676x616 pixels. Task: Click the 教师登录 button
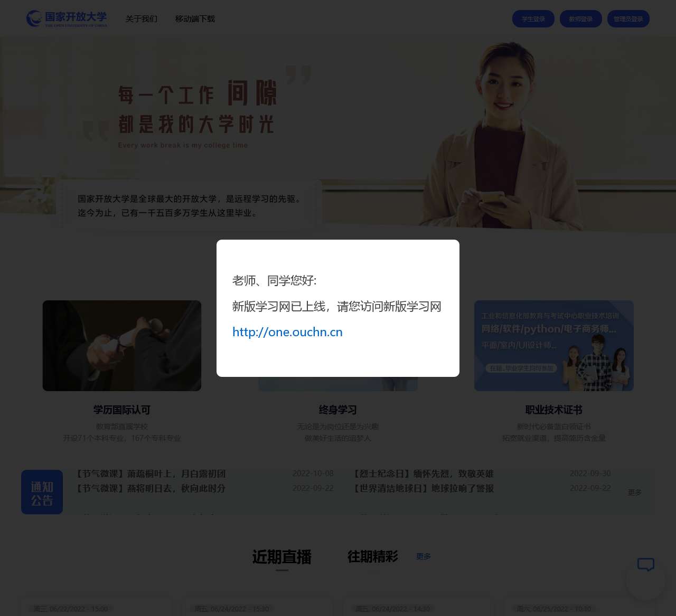[x=580, y=18]
